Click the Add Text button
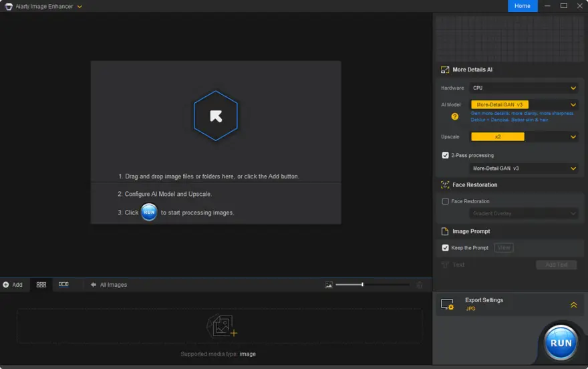588x369 pixels. (x=556, y=265)
